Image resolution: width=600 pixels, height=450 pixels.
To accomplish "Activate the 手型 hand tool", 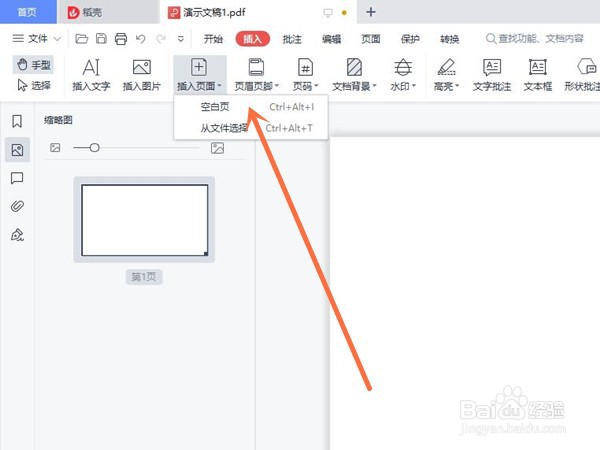I will tap(33, 65).
